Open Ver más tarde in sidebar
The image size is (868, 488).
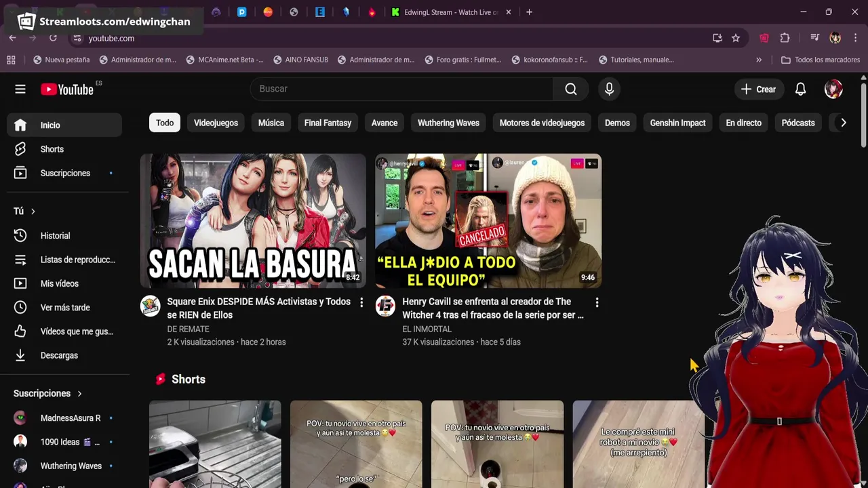tap(64, 307)
